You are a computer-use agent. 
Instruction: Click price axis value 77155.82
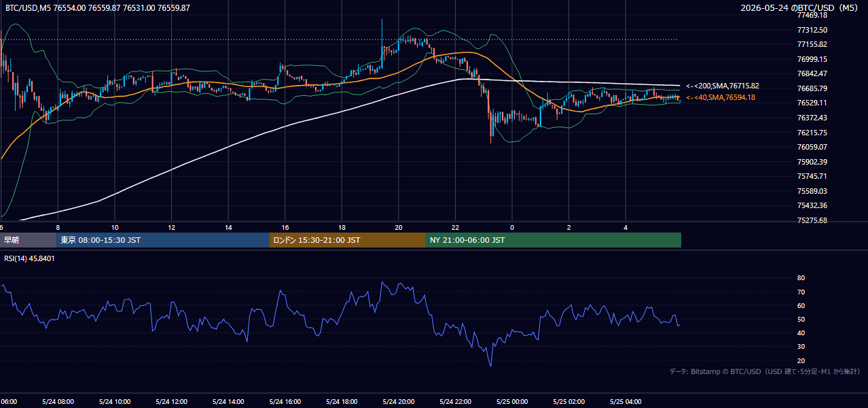pyautogui.click(x=812, y=44)
